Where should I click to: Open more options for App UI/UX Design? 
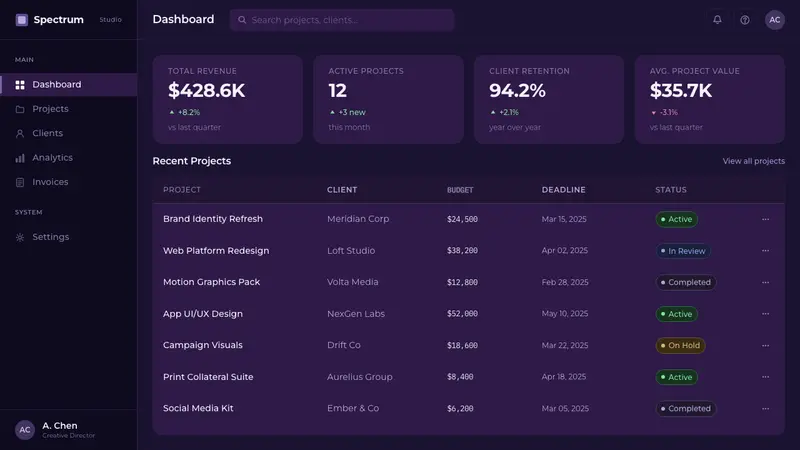point(765,314)
